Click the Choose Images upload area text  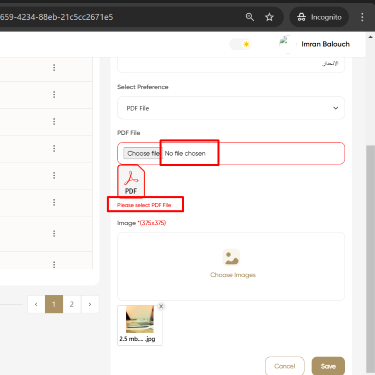(x=233, y=275)
